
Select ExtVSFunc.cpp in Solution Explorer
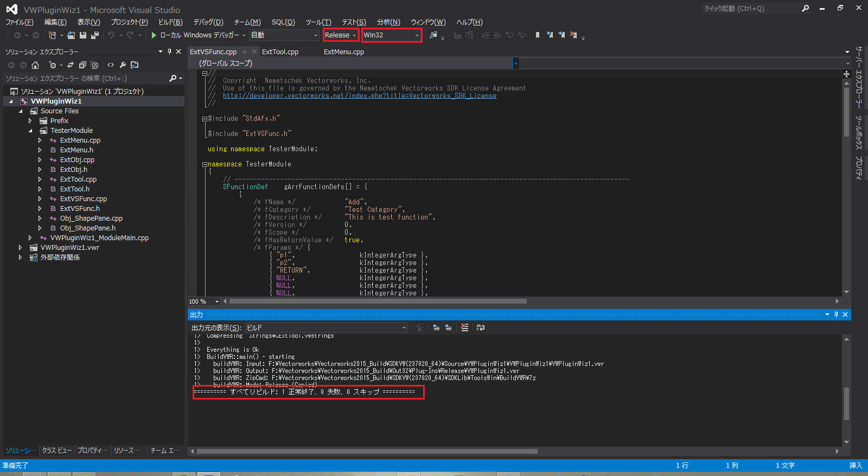(x=84, y=199)
